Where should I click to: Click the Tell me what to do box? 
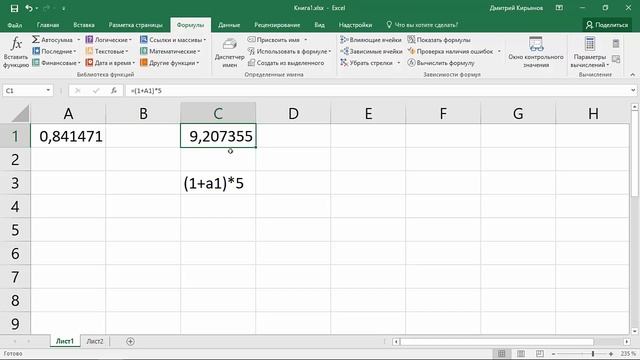click(422, 25)
